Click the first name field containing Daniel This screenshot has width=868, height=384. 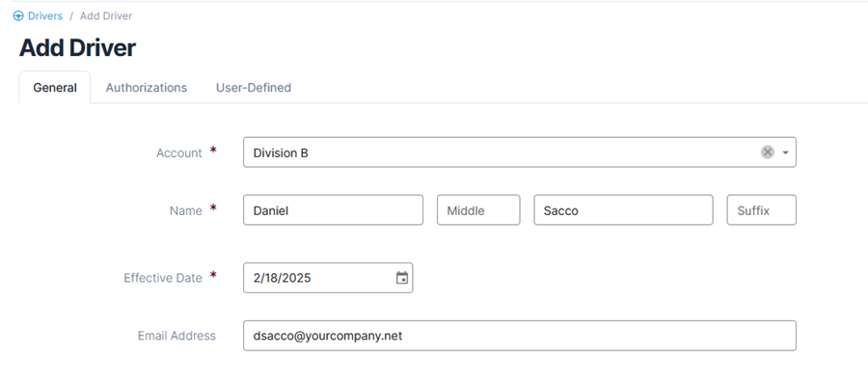[333, 210]
